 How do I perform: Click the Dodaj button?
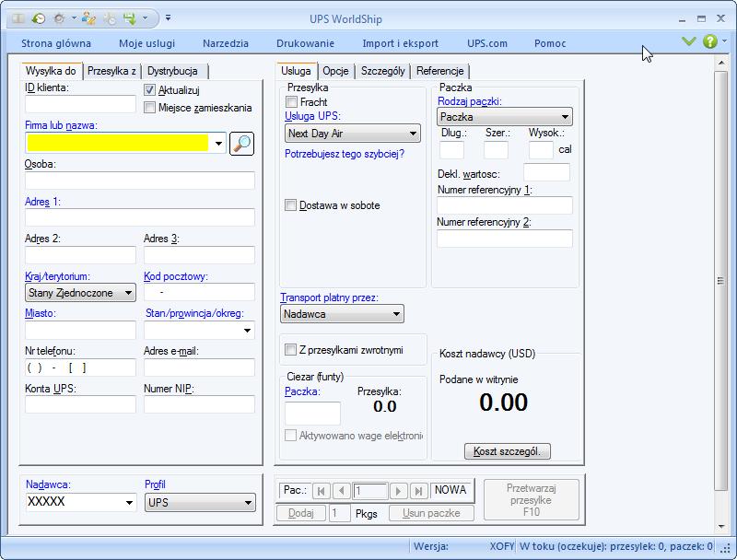pyautogui.click(x=301, y=513)
